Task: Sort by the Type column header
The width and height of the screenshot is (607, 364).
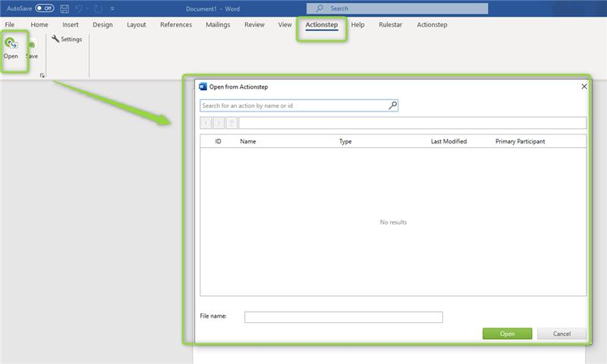Action: click(x=345, y=142)
